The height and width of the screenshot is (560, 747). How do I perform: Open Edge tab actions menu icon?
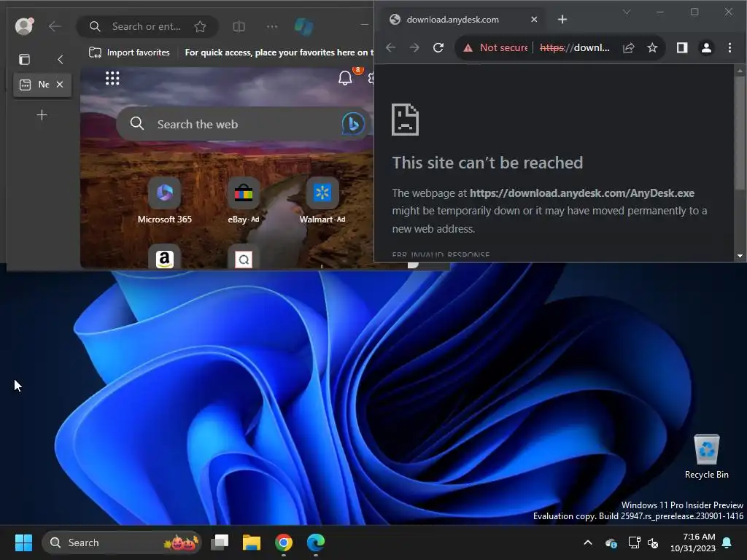[24, 59]
